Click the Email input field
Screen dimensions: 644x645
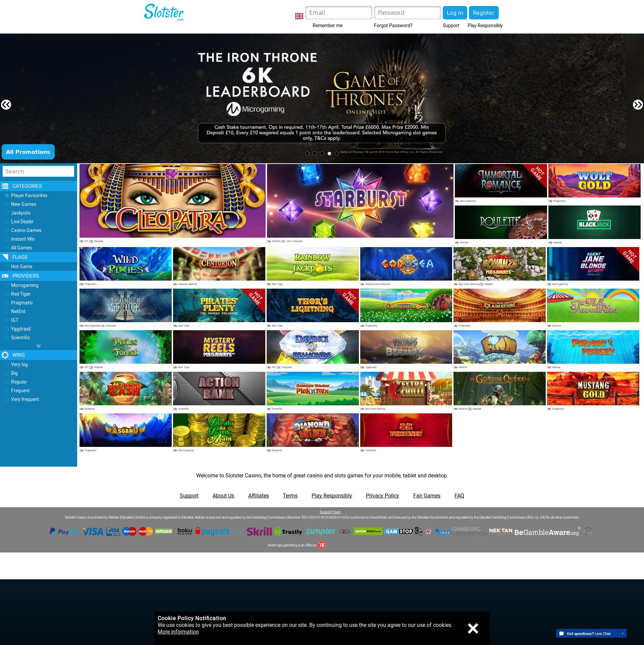pyautogui.click(x=339, y=13)
